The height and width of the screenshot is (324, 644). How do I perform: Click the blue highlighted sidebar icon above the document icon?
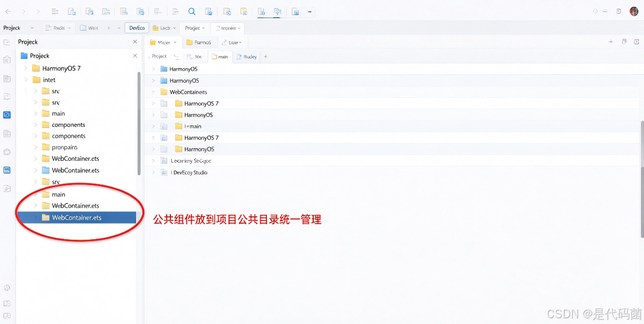pos(7,115)
